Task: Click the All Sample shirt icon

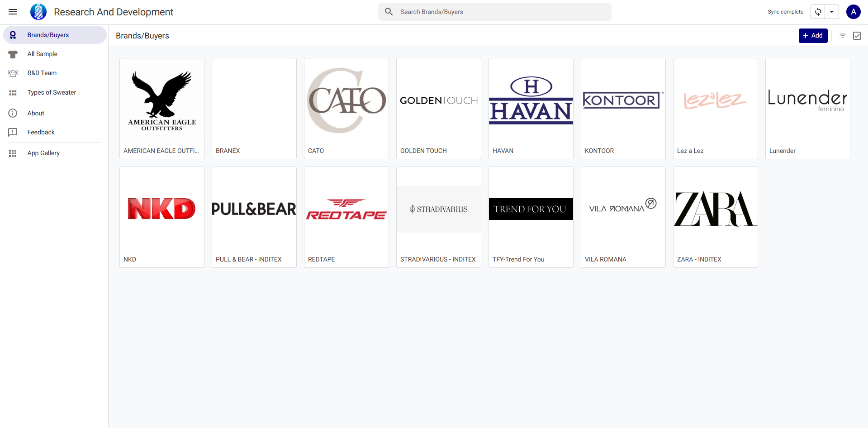Action: tap(13, 54)
